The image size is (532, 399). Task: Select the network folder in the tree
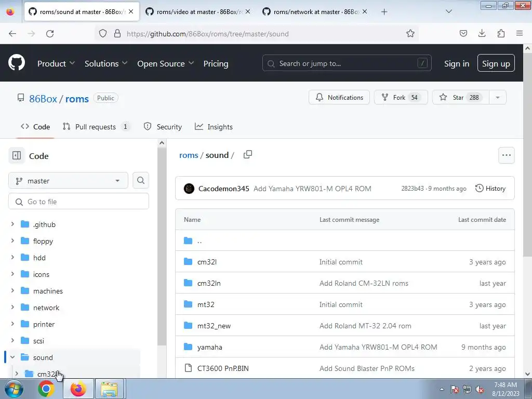[46, 308]
